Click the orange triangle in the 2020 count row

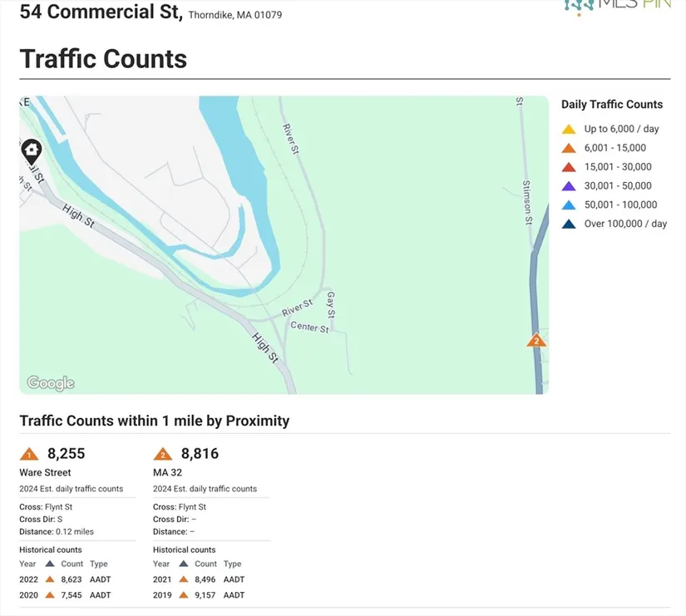click(49, 595)
